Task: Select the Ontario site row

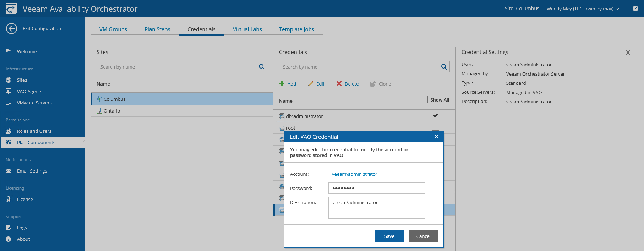Action: 182,111
